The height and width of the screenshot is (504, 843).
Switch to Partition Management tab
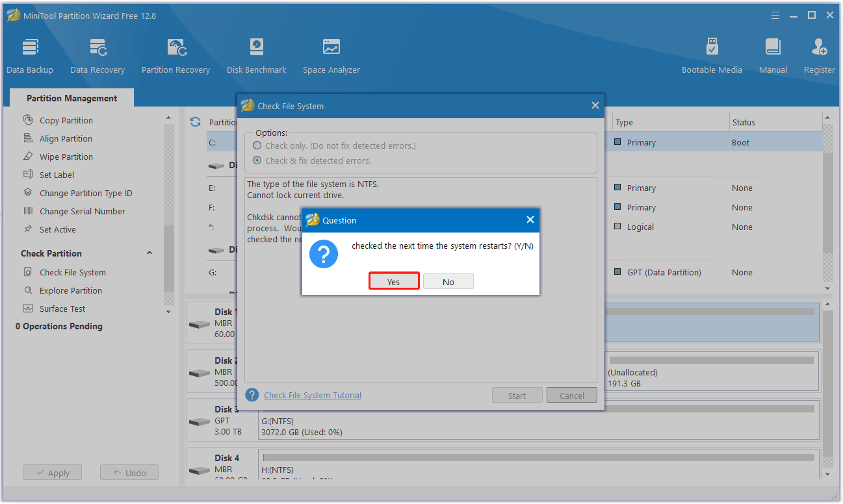71,98
